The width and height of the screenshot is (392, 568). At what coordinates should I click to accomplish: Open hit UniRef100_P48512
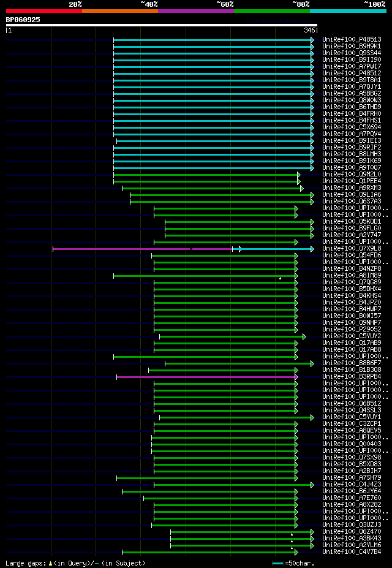click(352, 73)
